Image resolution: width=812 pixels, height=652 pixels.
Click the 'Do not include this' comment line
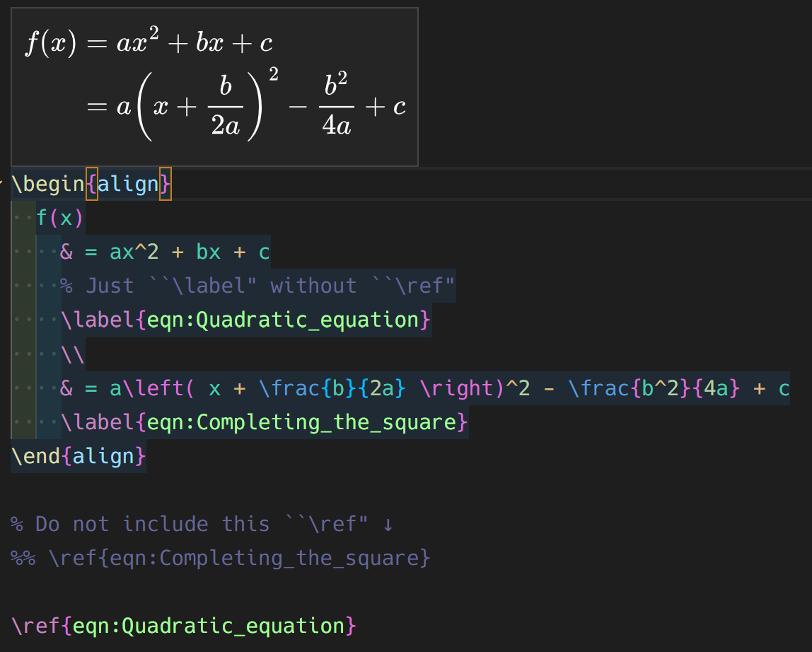[198, 523]
